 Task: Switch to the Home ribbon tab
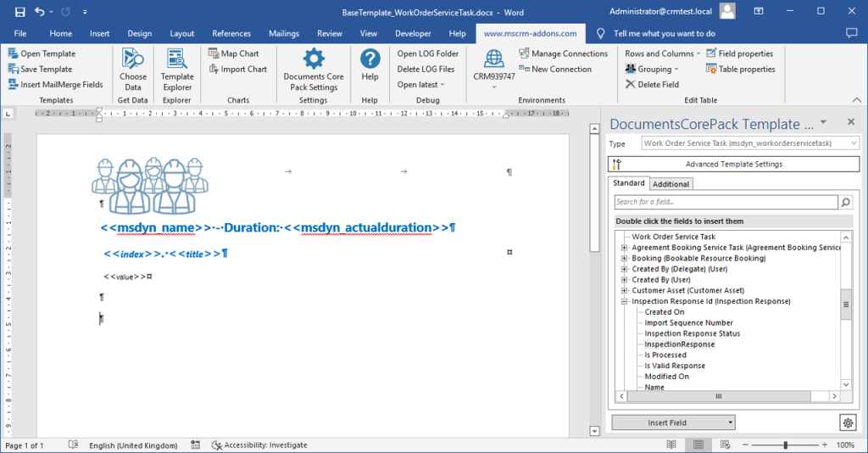click(60, 33)
